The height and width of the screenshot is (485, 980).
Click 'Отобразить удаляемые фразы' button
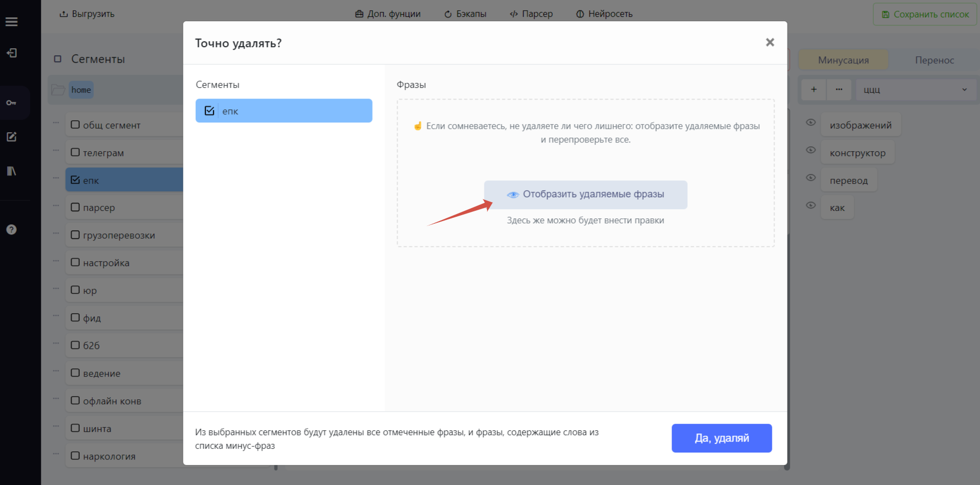pos(586,195)
